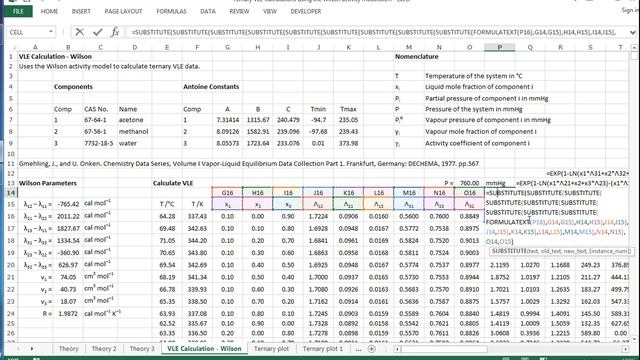Click Antoine B value '1582.91'
Image resolution: width=640 pixels, height=360 pixels.
(x=258, y=132)
